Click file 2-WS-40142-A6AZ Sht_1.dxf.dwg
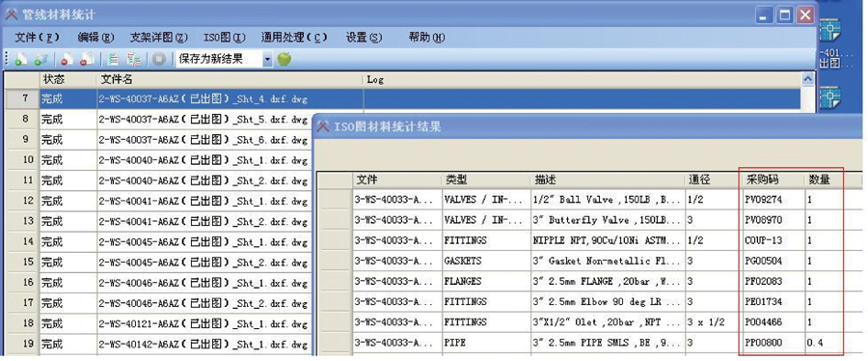The width and height of the screenshot is (868, 361). (x=203, y=344)
